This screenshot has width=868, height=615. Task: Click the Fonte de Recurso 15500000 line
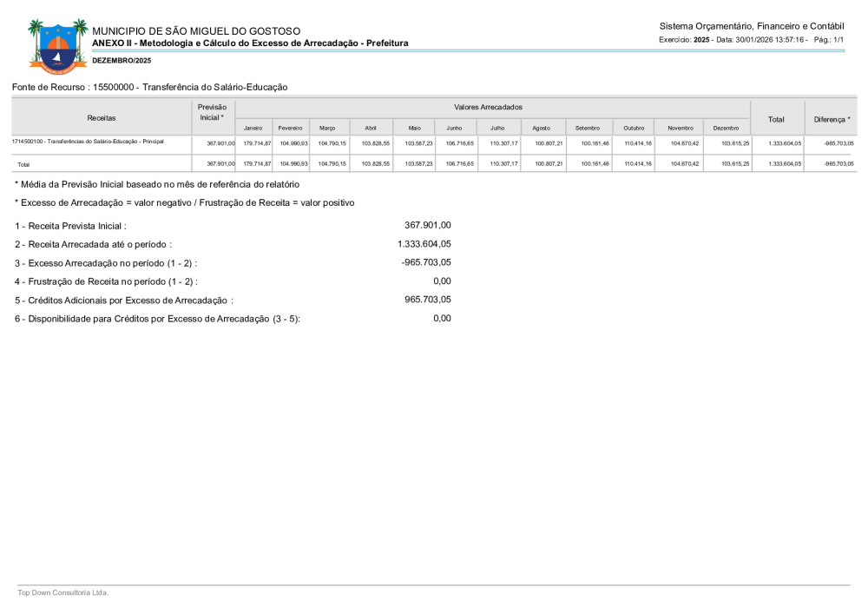(x=149, y=87)
